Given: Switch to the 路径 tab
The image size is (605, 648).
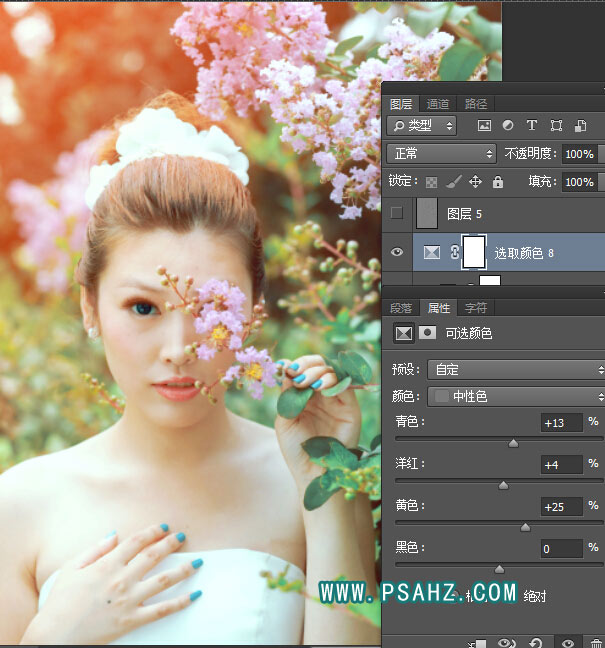Looking at the screenshot, I should click(476, 104).
